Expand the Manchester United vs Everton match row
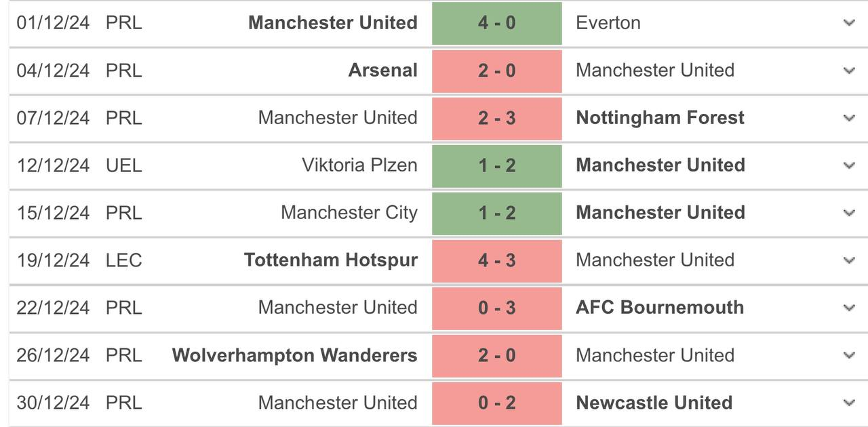Image resolution: width=868 pixels, height=427 pixels. pyautogui.click(x=849, y=23)
